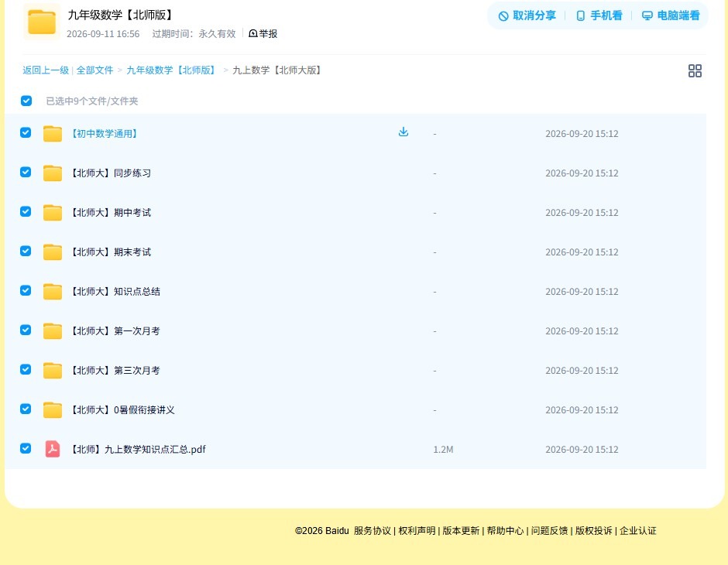Click the download icon for 【初中数学通用】
Image resolution: width=728 pixels, height=565 pixels.
coord(403,132)
